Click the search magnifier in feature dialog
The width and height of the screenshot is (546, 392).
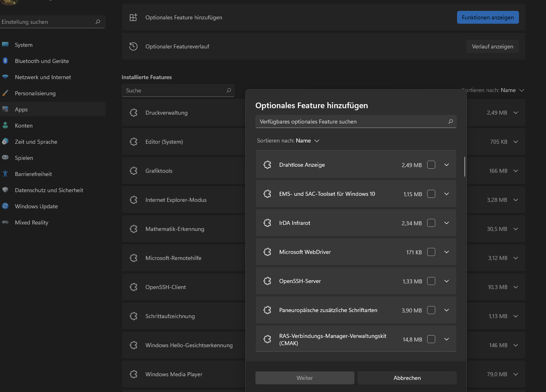click(451, 122)
